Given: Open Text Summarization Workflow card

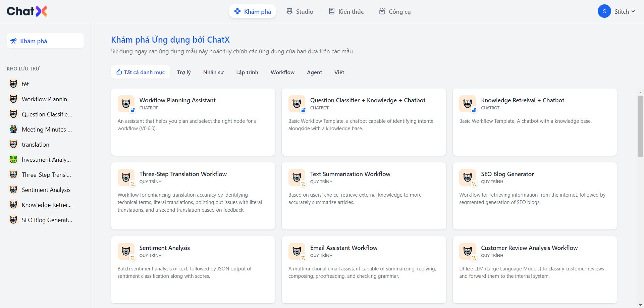Looking at the screenshot, I should (x=364, y=196).
